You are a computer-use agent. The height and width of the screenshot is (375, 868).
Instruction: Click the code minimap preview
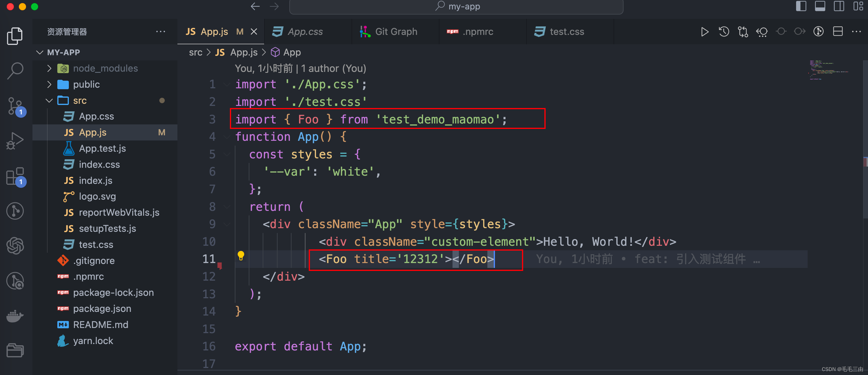828,70
